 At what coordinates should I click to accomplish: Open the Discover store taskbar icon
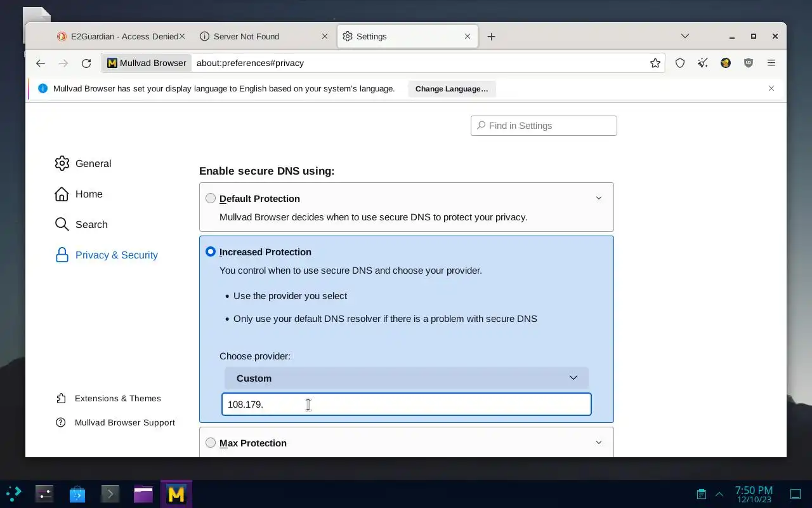(x=77, y=493)
